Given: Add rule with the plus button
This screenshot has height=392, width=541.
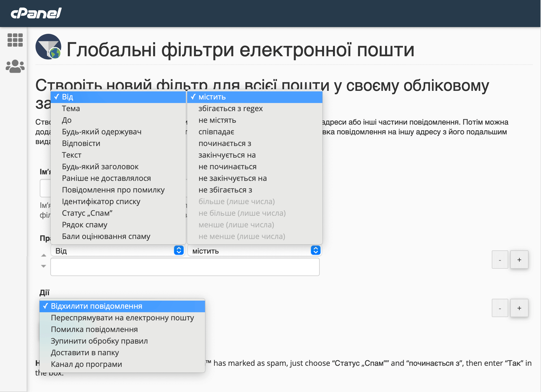Looking at the screenshot, I should [519, 260].
